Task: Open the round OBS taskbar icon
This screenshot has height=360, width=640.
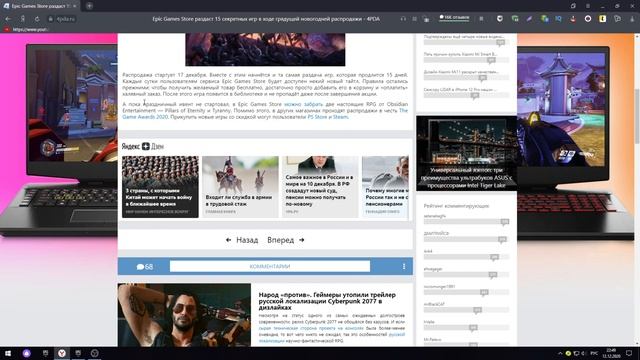Action: coord(95,353)
